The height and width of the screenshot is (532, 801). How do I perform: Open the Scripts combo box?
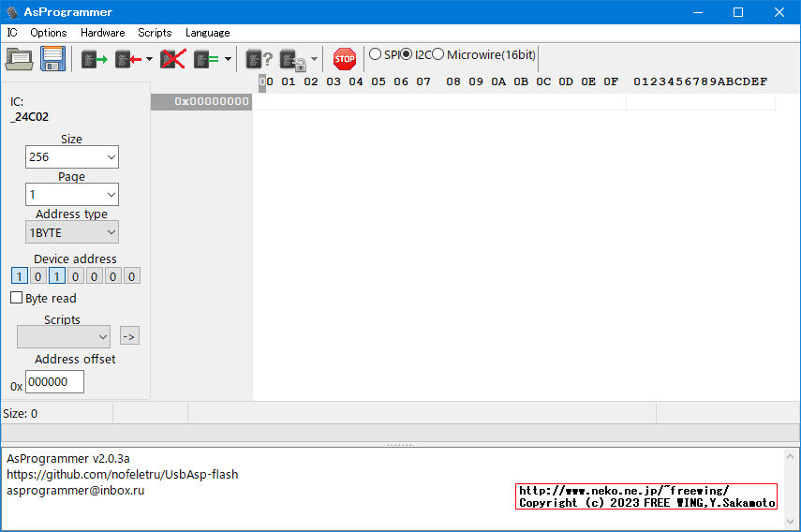point(64,336)
